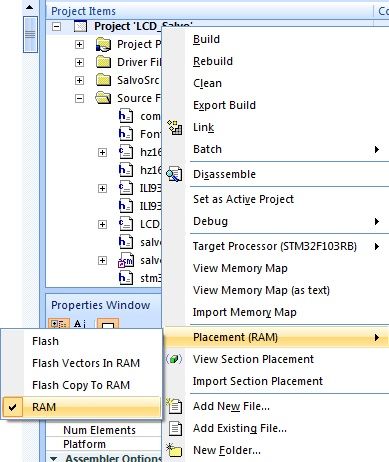Open the Batch submenu arrow
The width and height of the screenshot is (389, 462).
pyautogui.click(x=377, y=149)
